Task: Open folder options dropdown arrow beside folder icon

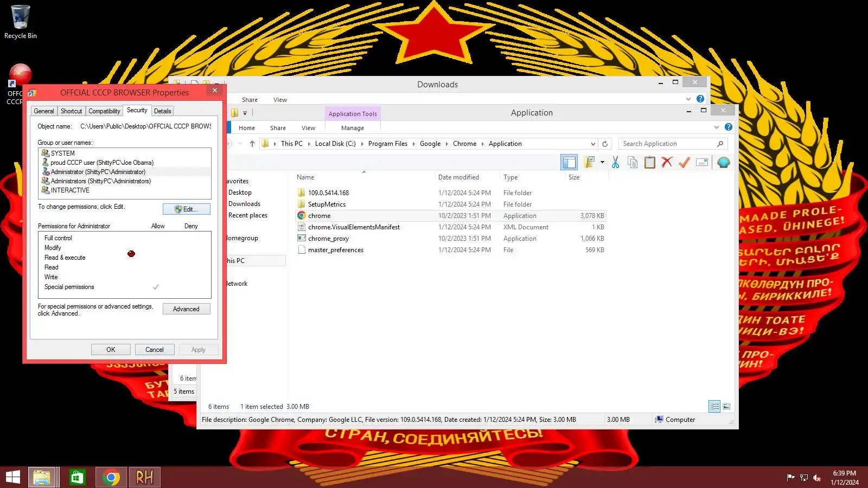Action: point(602,162)
